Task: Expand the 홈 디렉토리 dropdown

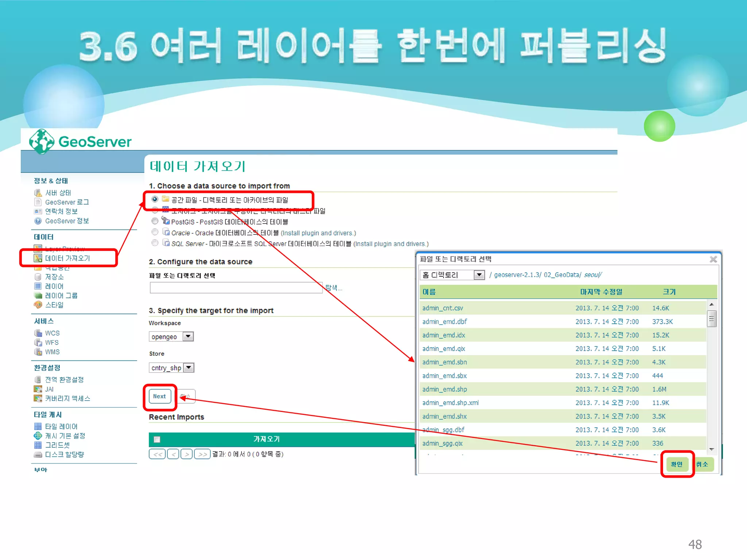Action: tap(479, 275)
